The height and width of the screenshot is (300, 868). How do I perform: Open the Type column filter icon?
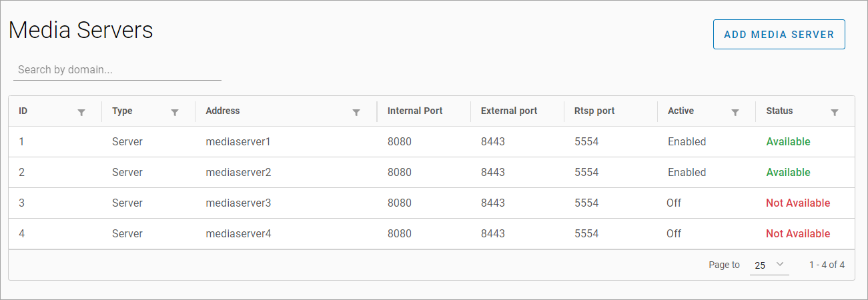point(175,113)
